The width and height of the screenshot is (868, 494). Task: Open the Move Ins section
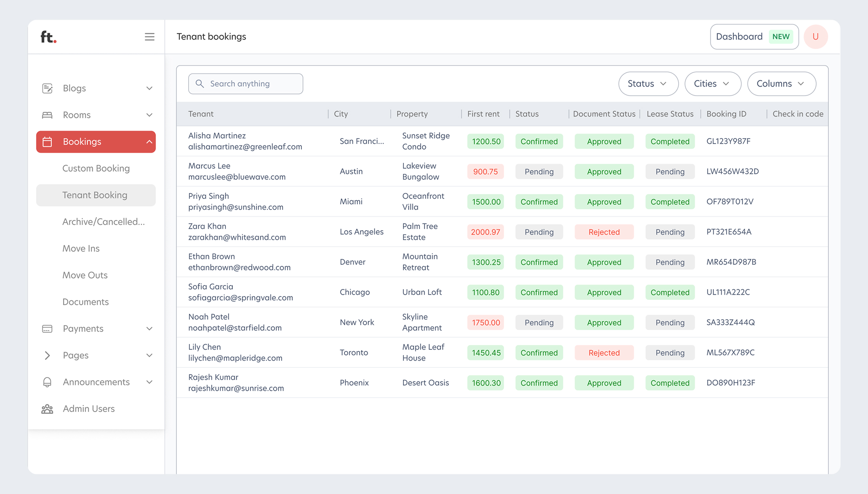click(81, 248)
